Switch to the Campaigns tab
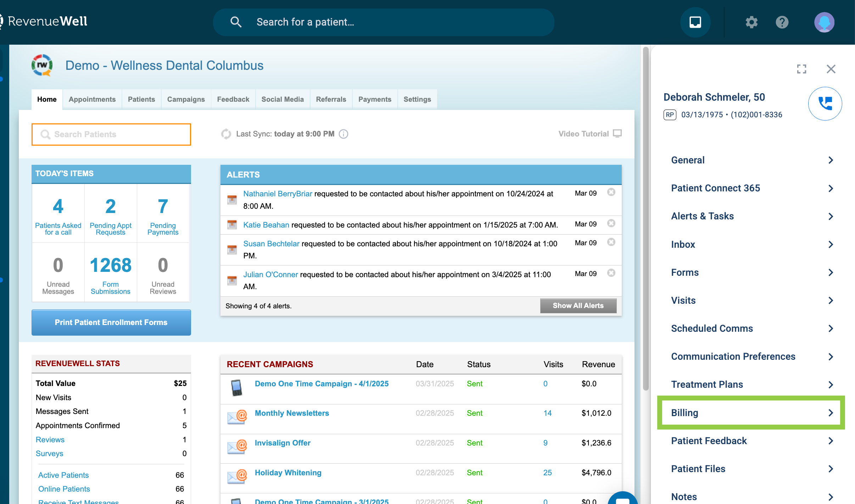 (186, 100)
